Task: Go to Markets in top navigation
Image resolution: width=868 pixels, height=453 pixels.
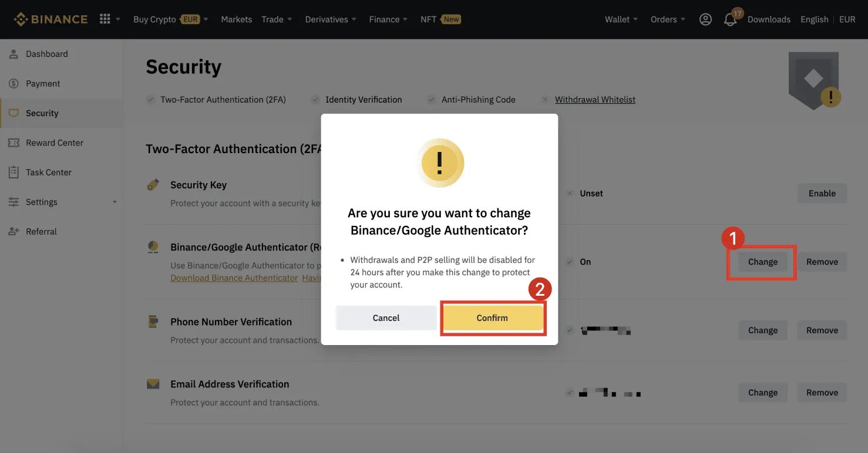Action: coord(237,19)
